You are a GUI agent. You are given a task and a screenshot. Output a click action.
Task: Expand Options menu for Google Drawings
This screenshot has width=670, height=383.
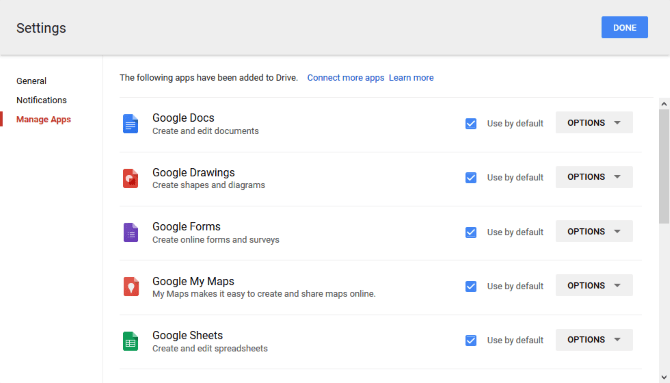tap(594, 177)
